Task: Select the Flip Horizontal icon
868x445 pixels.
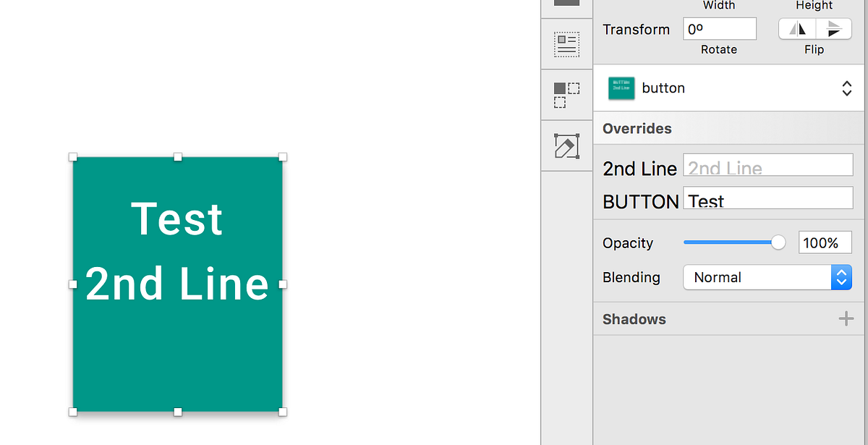Action: click(x=799, y=28)
